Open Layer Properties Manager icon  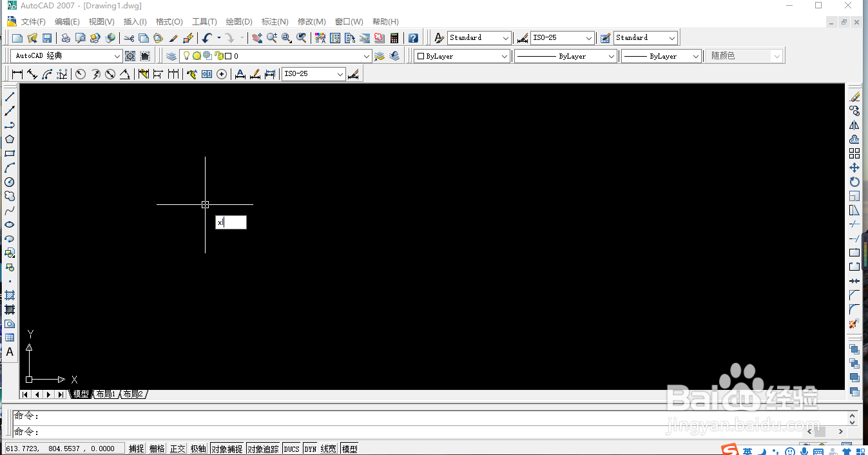pyautogui.click(x=171, y=56)
